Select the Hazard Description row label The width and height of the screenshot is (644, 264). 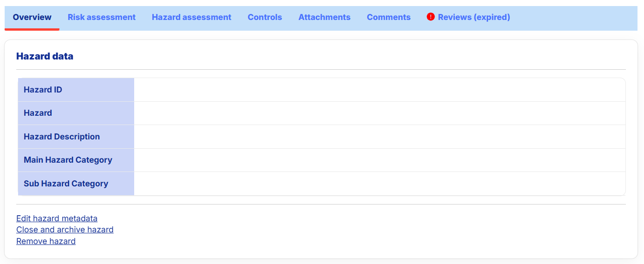click(x=62, y=137)
